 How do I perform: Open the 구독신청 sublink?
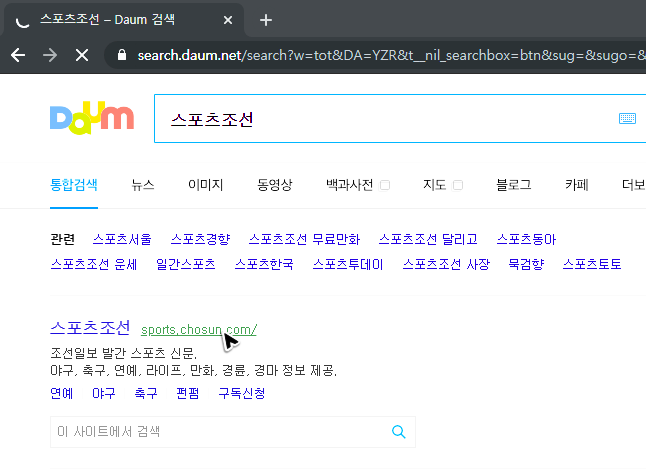coord(241,393)
